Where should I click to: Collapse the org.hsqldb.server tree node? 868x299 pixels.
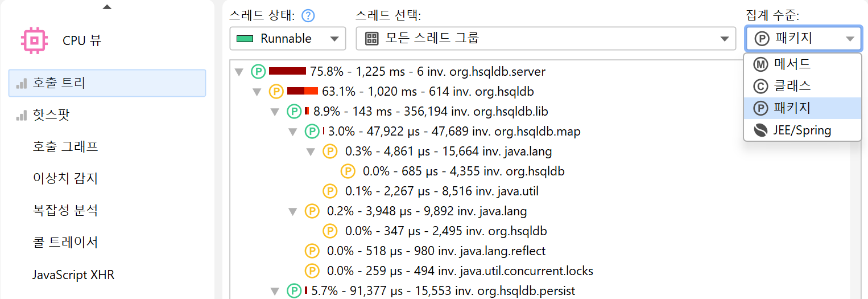click(x=239, y=72)
